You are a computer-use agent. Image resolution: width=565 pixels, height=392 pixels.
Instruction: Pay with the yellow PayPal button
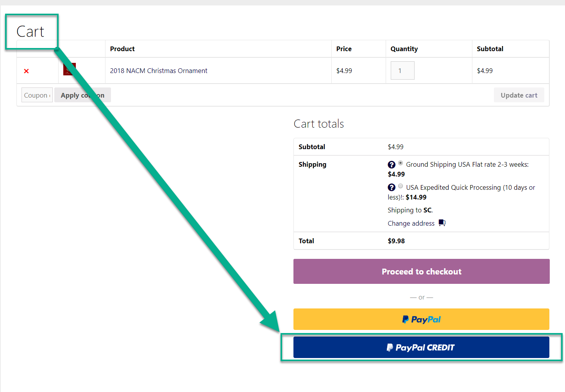[421, 319]
